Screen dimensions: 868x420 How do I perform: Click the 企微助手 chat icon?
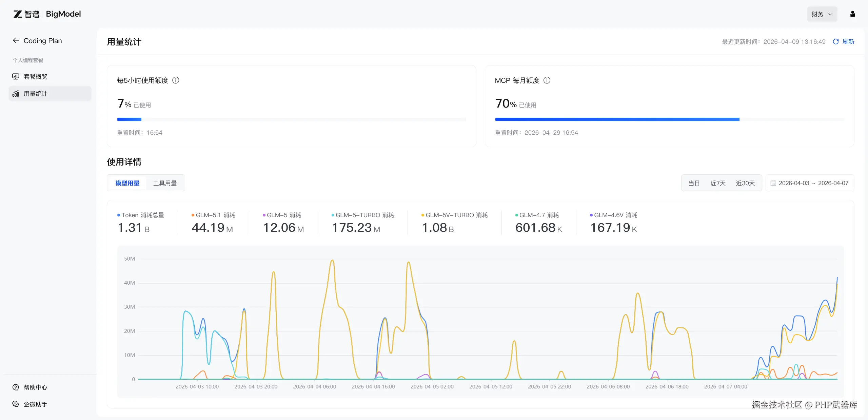(16, 404)
